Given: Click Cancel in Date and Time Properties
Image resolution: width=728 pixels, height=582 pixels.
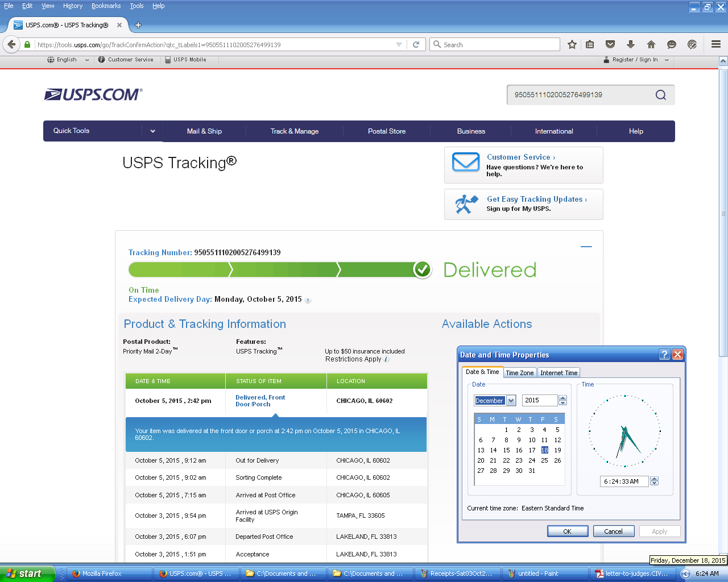Looking at the screenshot, I should 613,531.
